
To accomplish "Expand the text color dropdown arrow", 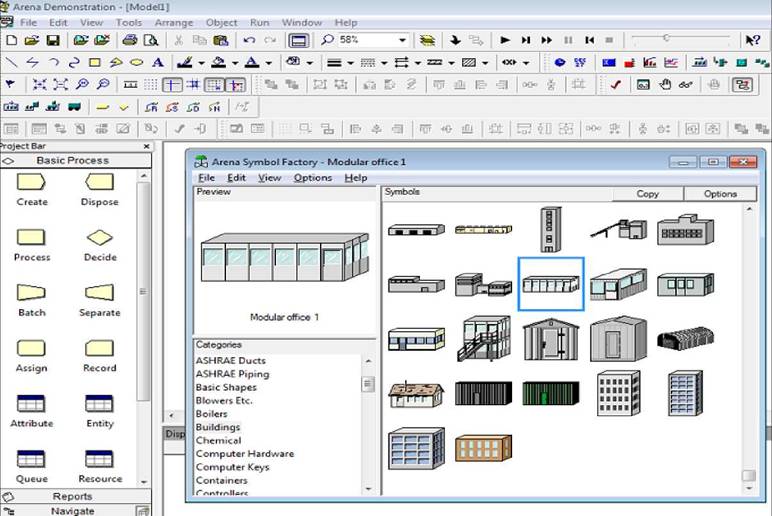I will click(x=268, y=63).
